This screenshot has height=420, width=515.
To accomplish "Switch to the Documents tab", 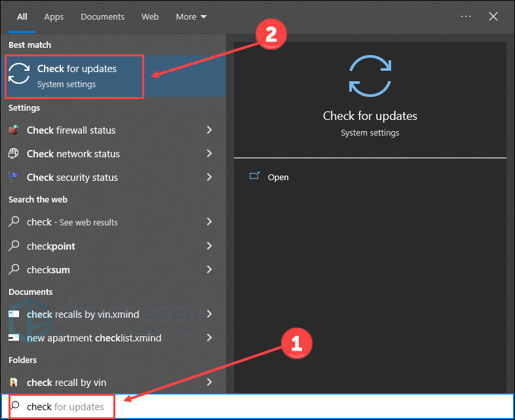I will 103,16.
